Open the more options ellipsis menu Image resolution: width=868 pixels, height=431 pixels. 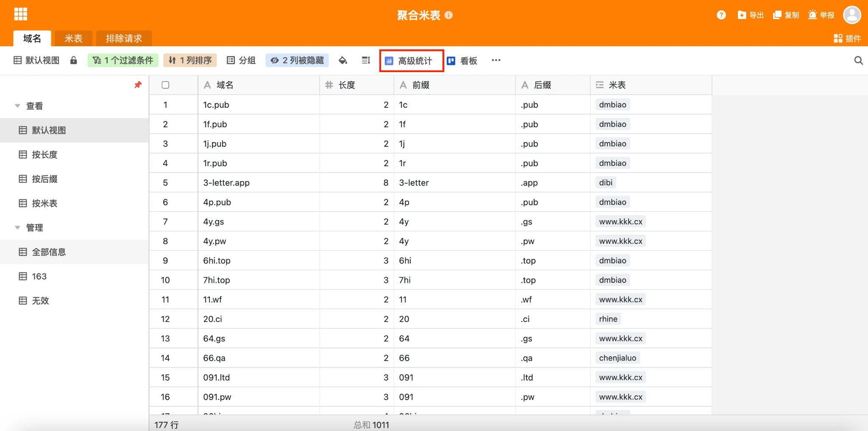496,60
